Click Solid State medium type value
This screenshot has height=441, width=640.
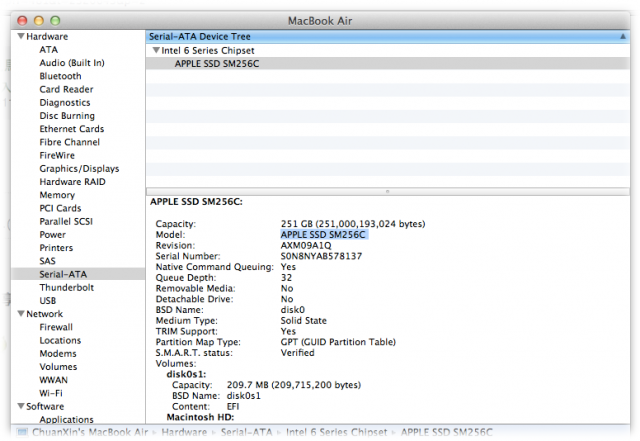click(304, 321)
